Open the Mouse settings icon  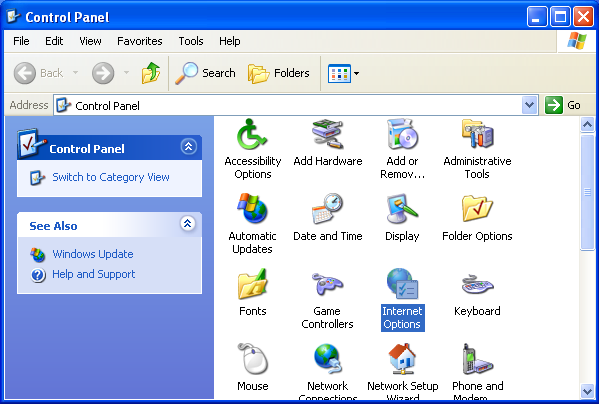point(252,359)
